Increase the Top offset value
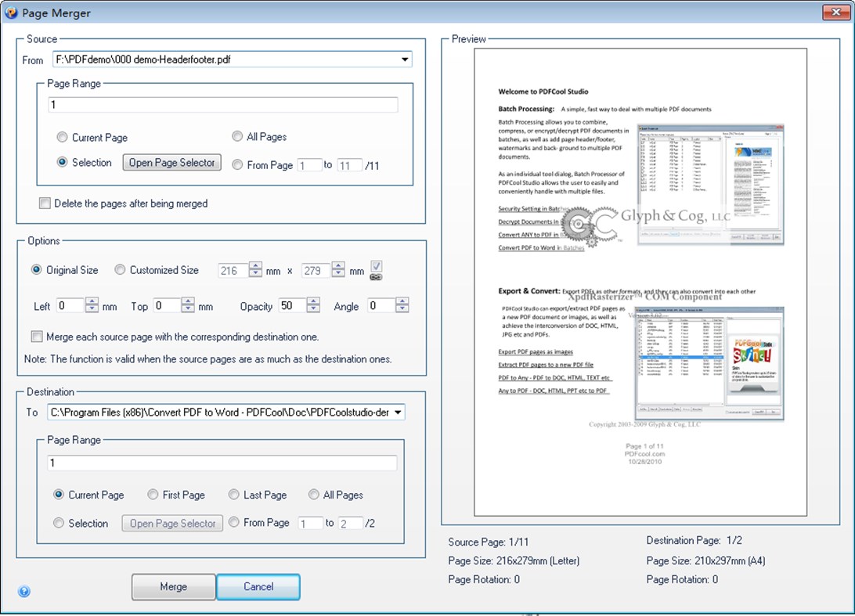The width and height of the screenshot is (855, 616). [x=188, y=301]
